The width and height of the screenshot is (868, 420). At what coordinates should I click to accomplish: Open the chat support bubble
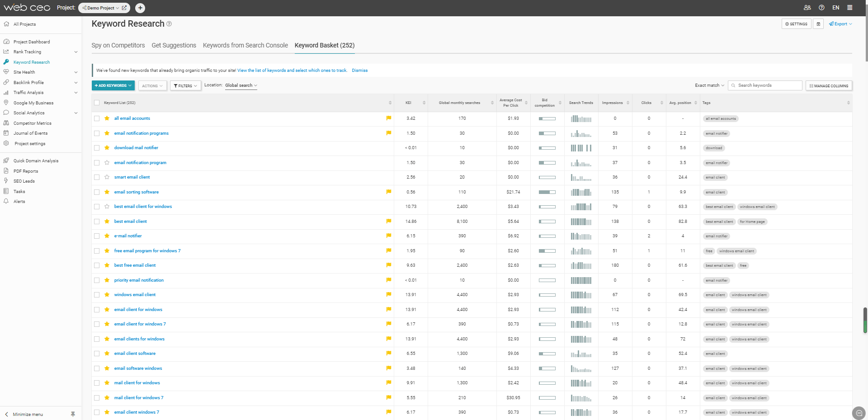point(859,413)
